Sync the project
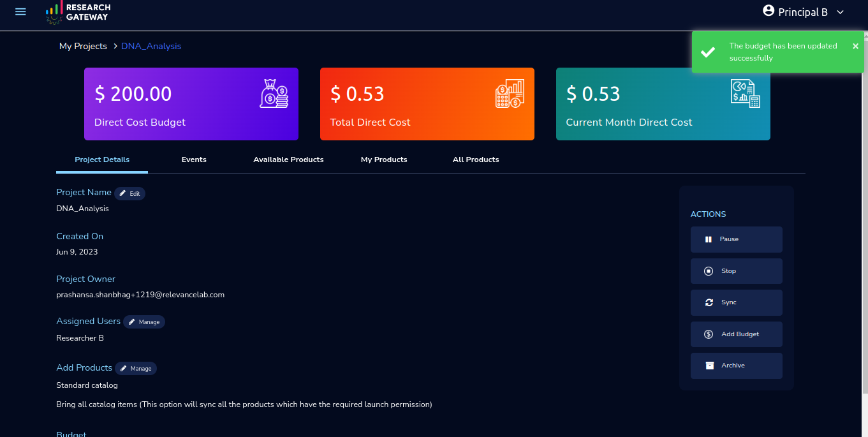 click(x=737, y=302)
